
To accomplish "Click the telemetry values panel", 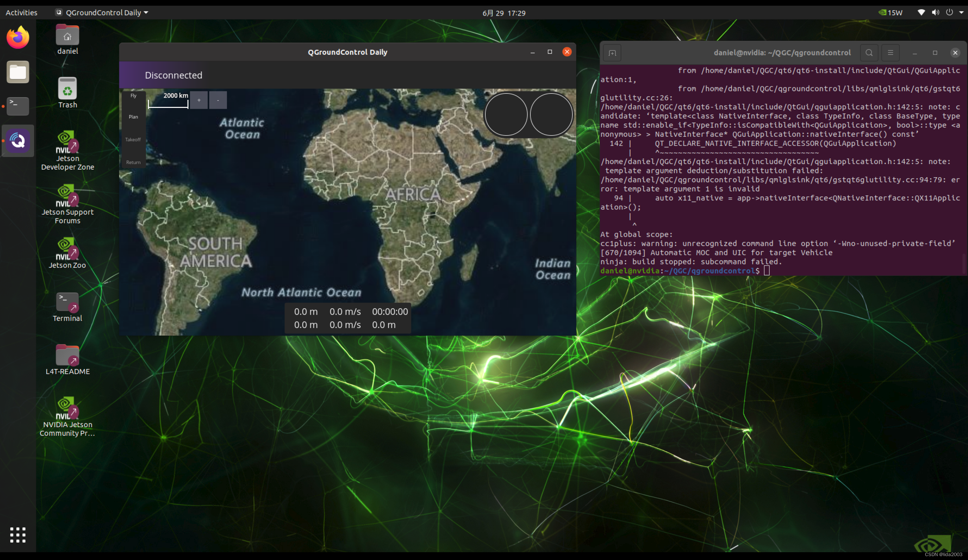I will click(348, 318).
